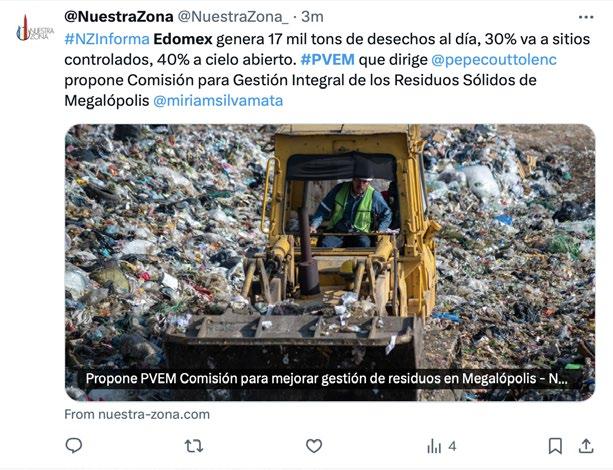Open the #PVEM hashtag link
The image size is (613, 470).
(328, 59)
